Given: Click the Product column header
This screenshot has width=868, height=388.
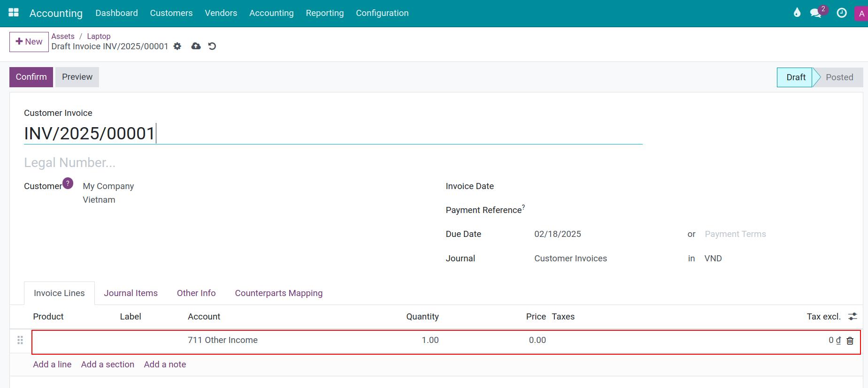Looking at the screenshot, I should pos(48,317).
